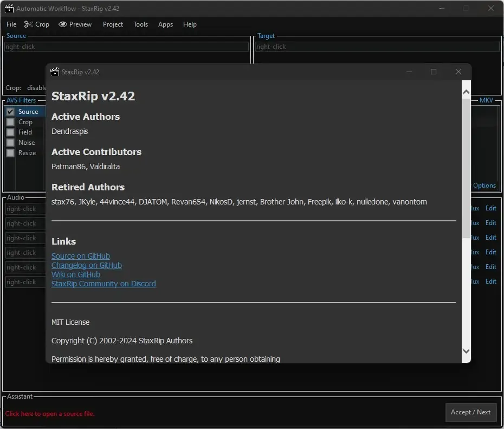Image resolution: width=504 pixels, height=429 pixels.
Task: Open the Preview menu with eye icon
Action: (75, 24)
